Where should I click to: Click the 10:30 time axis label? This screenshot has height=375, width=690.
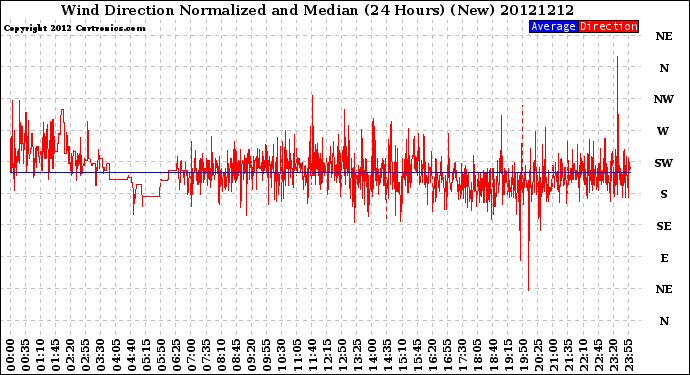(x=282, y=355)
